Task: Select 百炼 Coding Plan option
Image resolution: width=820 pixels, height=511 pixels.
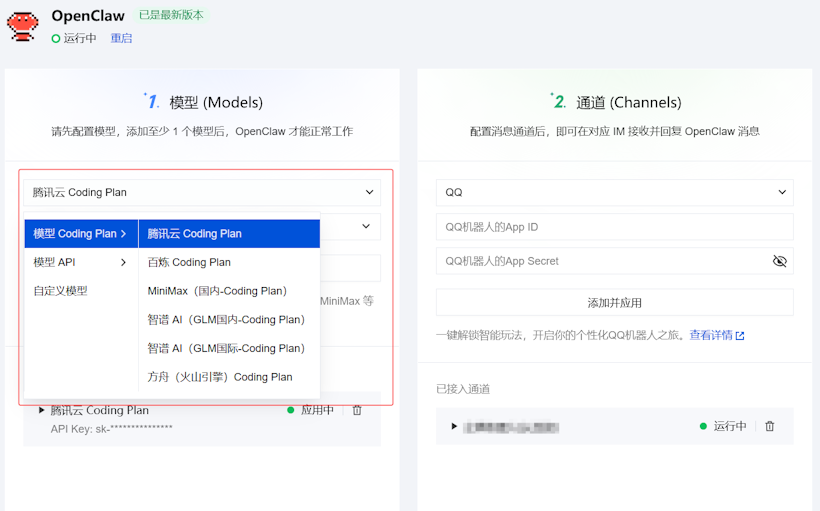Action: (229, 262)
